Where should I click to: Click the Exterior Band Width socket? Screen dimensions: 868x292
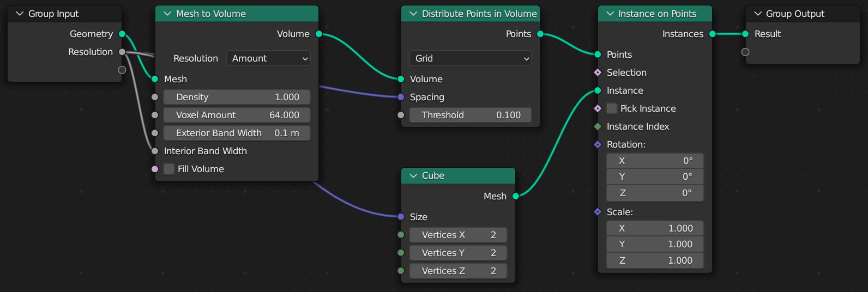pos(155,133)
